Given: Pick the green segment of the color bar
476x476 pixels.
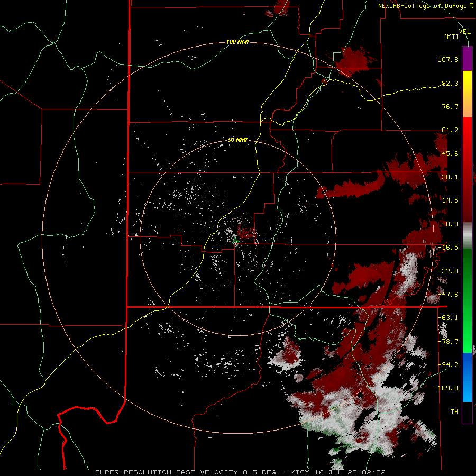Looking at the screenshot, I should pos(467,300).
